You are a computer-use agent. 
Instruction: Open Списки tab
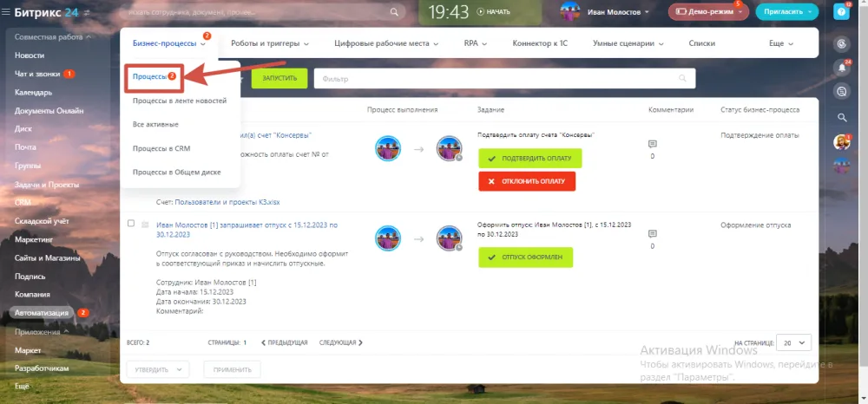(x=702, y=43)
